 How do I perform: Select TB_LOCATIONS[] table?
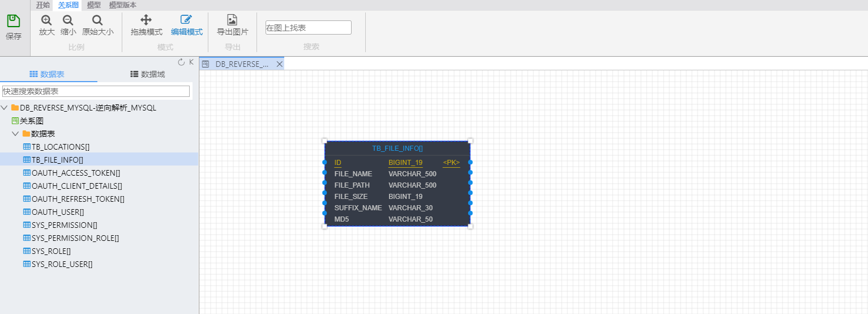coord(61,147)
